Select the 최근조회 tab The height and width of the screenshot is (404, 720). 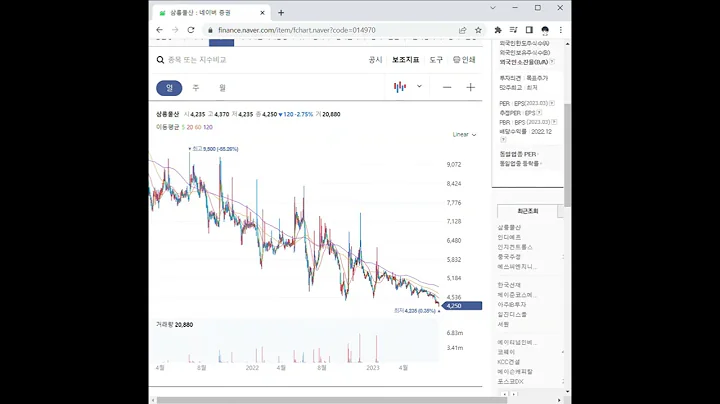[x=528, y=211]
